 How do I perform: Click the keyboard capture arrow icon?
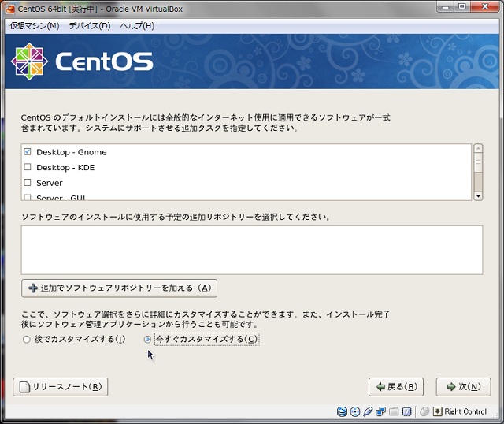438,411
